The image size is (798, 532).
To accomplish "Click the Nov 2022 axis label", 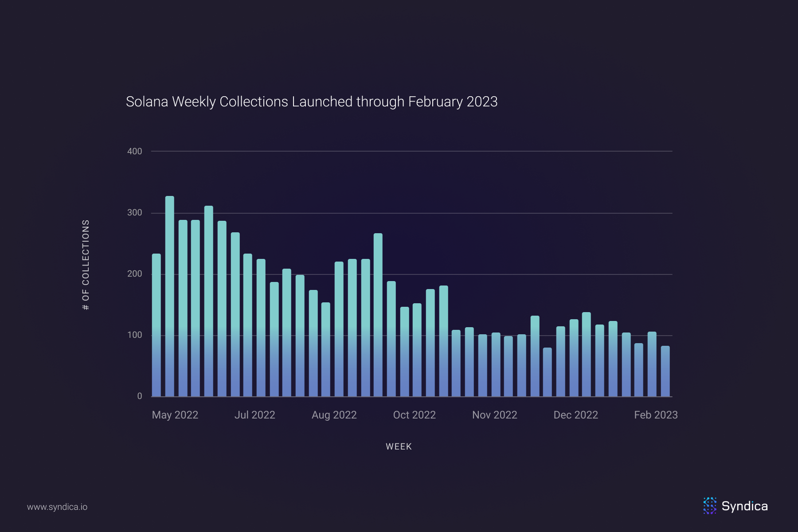I will click(x=494, y=415).
